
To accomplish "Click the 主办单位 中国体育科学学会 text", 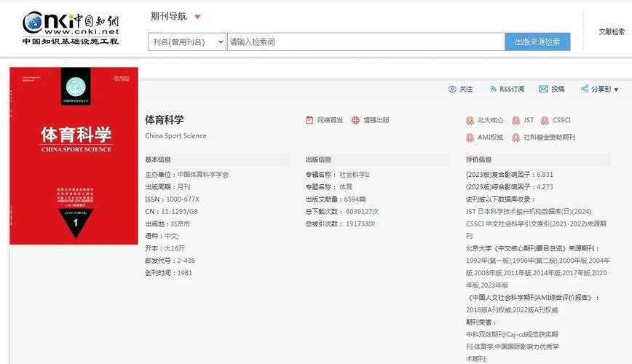I will click(x=187, y=175).
